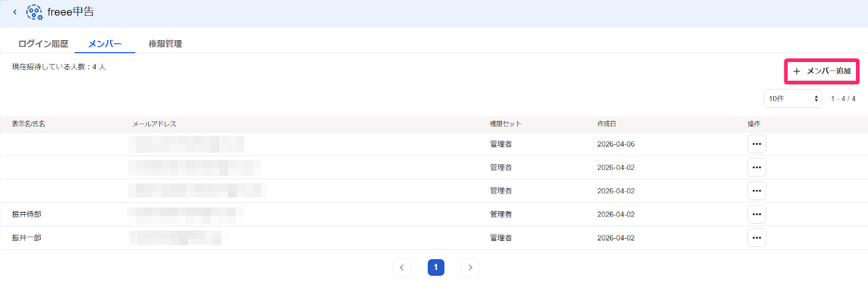Switch to the 権限管理 tab
Image resolution: width=868 pixels, height=293 pixels.
coord(165,44)
